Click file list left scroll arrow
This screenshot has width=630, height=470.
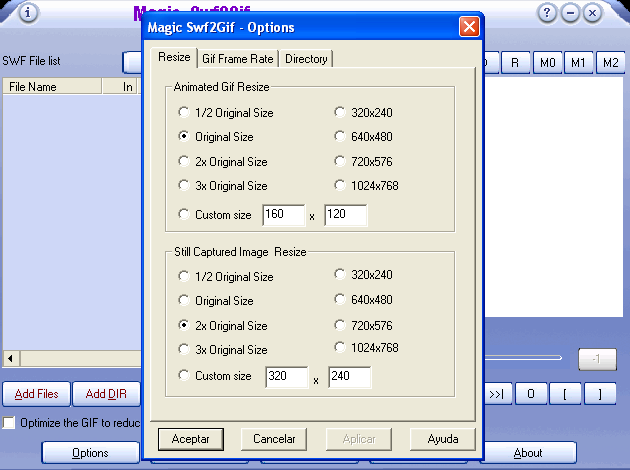[10, 358]
